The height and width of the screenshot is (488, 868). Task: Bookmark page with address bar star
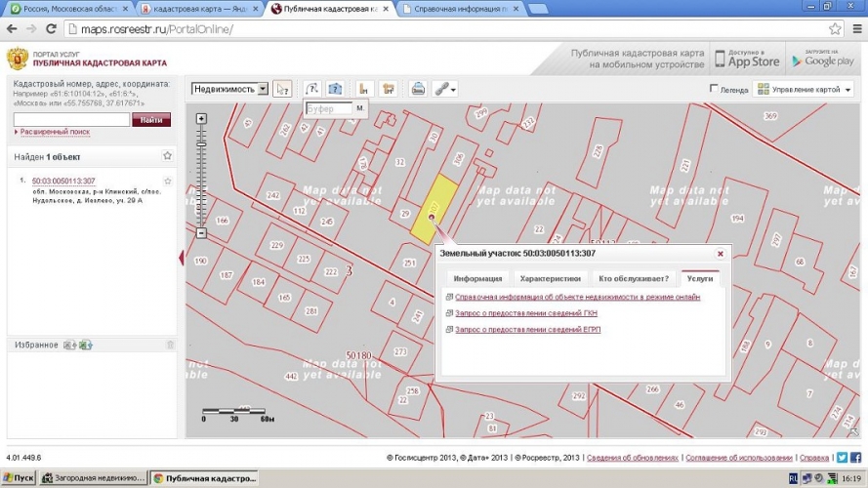tap(835, 28)
